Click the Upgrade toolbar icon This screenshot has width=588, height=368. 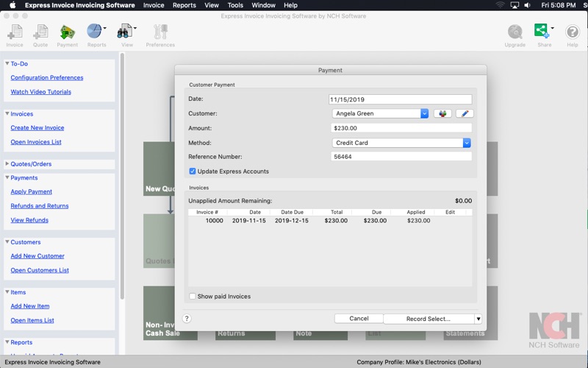coord(515,32)
